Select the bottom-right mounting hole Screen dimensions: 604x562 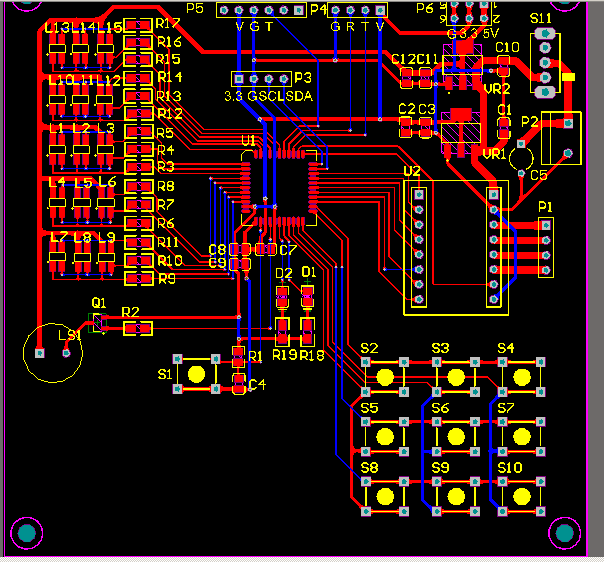(565, 533)
